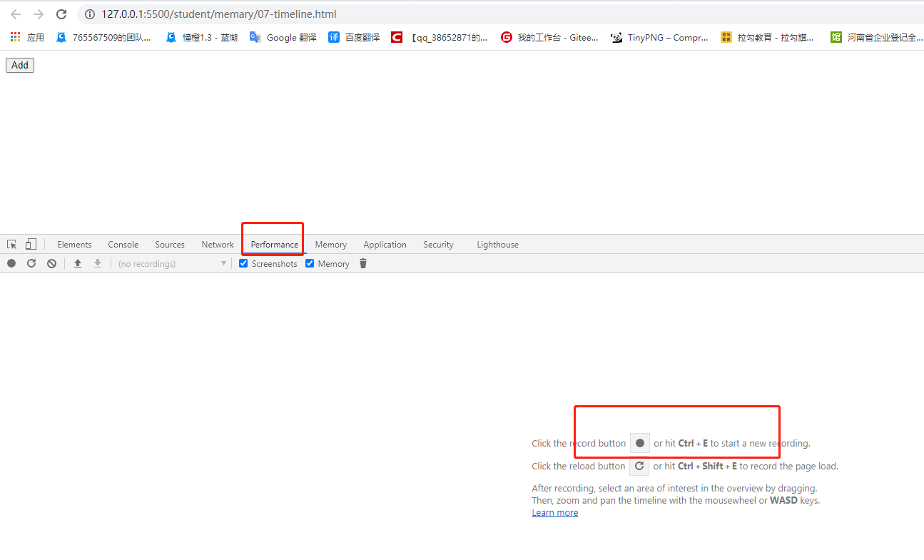Toggle the Memory checkbox
This screenshot has height=560, width=924.
310,263
